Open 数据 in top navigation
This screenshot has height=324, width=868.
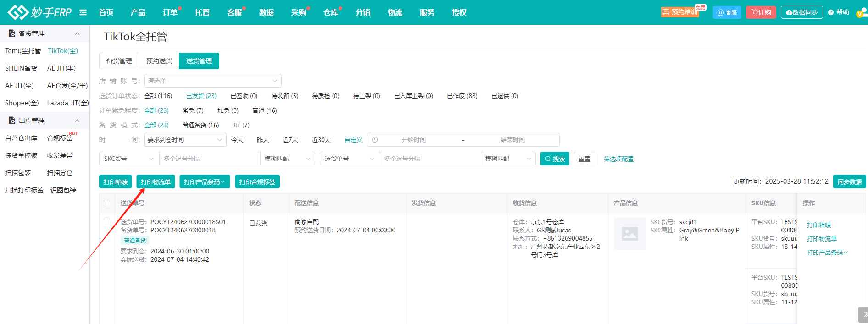[x=267, y=12]
